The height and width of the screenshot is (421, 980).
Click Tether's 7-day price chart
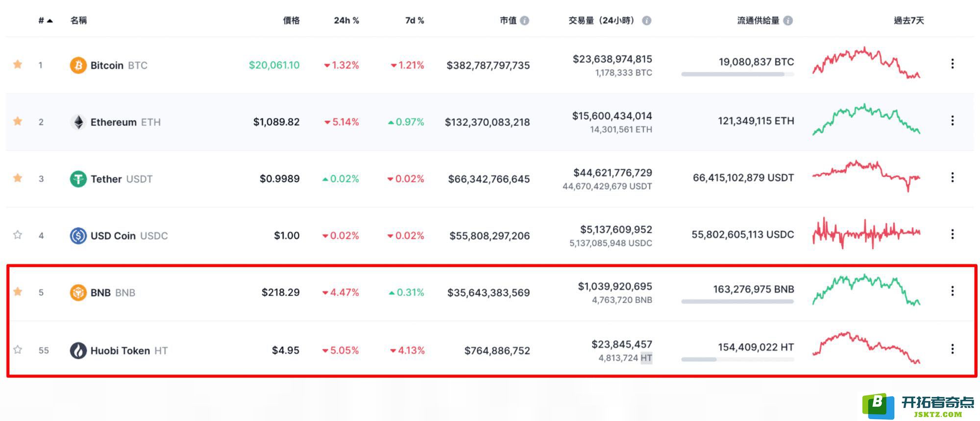[x=866, y=175]
